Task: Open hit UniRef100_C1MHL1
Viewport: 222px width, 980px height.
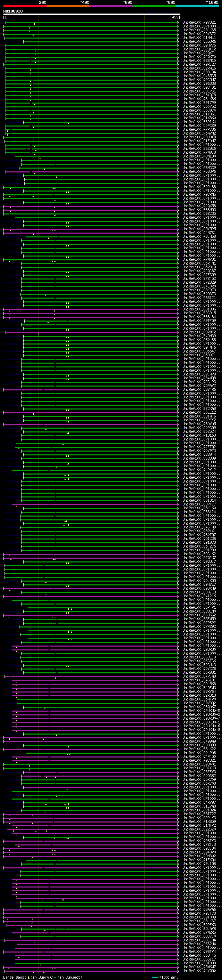Action: coord(199,38)
